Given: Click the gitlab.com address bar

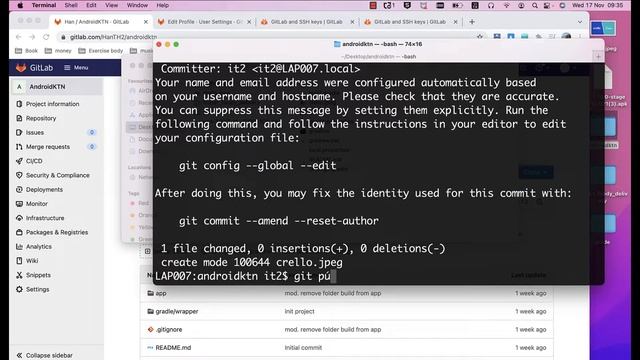Looking at the screenshot, I should [x=113, y=37].
